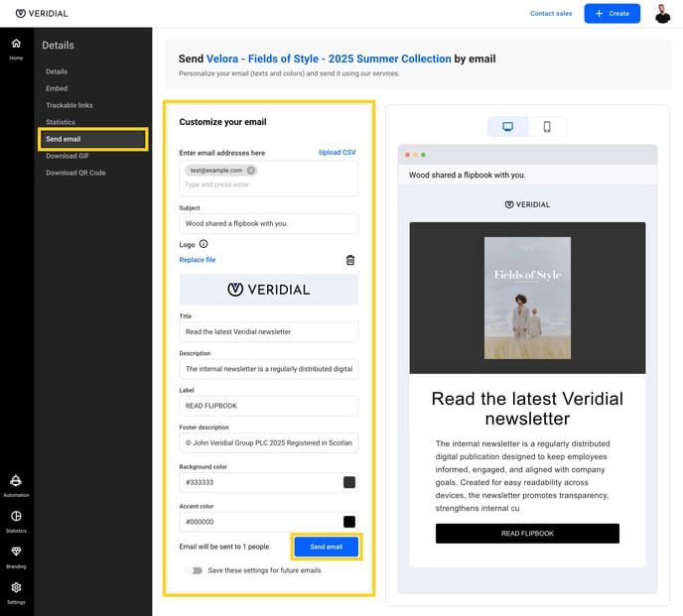
Task: Click the Fields of Style cover thumbnail
Action: coord(527,298)
